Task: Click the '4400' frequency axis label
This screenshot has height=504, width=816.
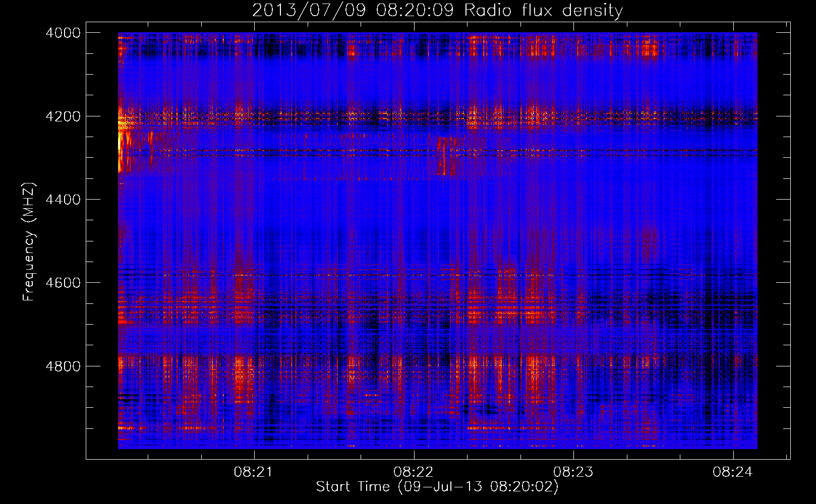Action: (x=63, y=200)
